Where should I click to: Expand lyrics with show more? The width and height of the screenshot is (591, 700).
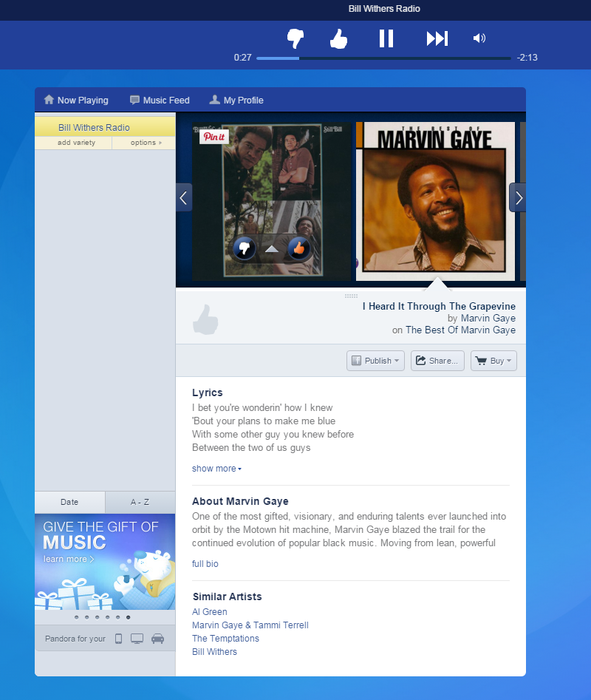coord(216,469)
